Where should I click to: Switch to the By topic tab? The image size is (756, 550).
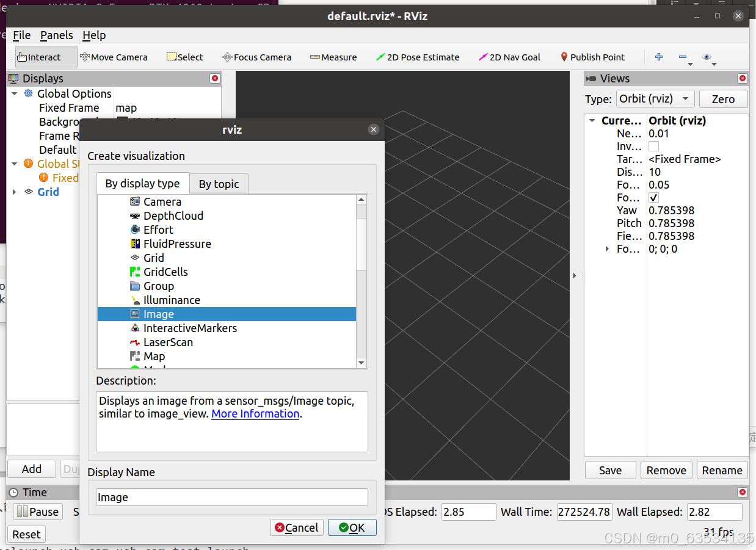coord(219,184)
